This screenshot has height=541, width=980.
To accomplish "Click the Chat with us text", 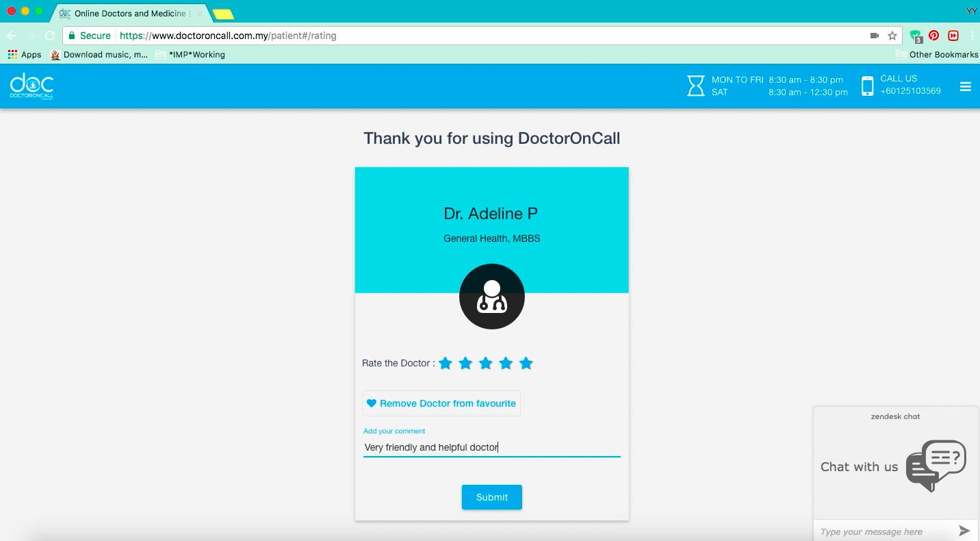I will click(x=859, y=467).
